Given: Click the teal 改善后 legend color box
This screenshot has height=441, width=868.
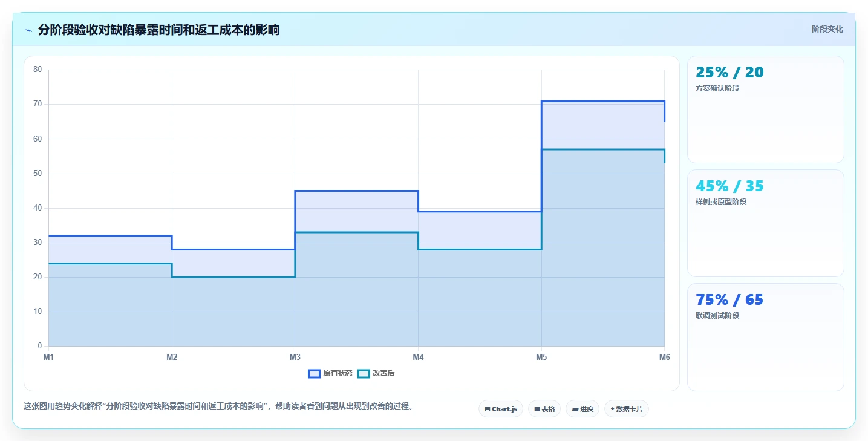Looking at the screenshot, I should point(364,373).
